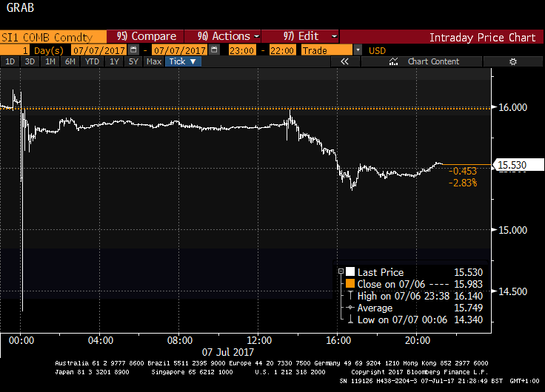Click the 95) Compare button
The width and height of the screenshot is (545, 392).
[x=146, y=36]
